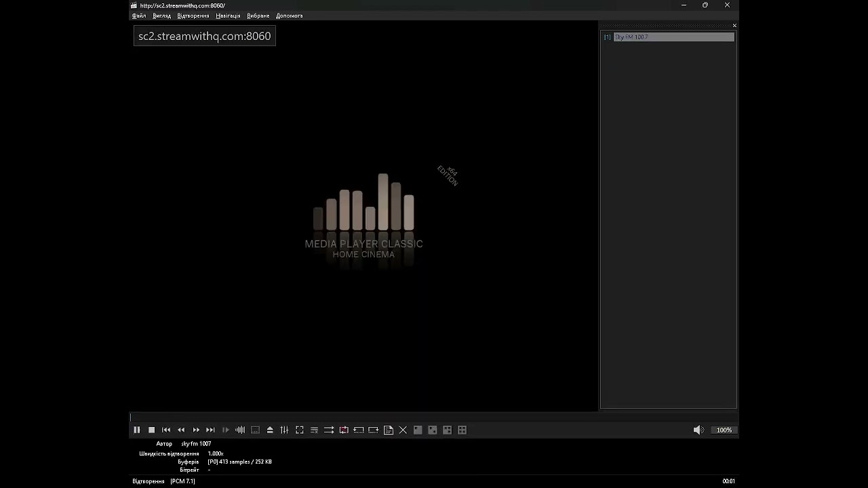The height and width of the screenshot is (488, 868).
Task: Click the three-square layout icon
Action: [x=448, y=430]
